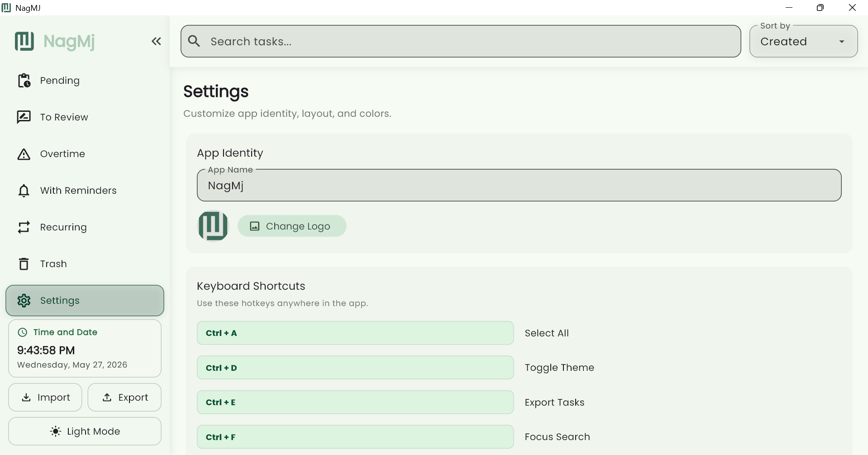Show tasks With Reminders
Image resolution: width=868 pixels, height=455 pixels.
(85, 191)
